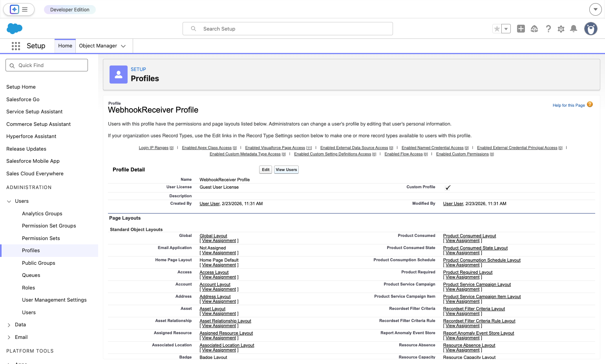Open Public Groups in the sidebar
The width and height of the screenshot is (605, 364).
tap(38, 263)
